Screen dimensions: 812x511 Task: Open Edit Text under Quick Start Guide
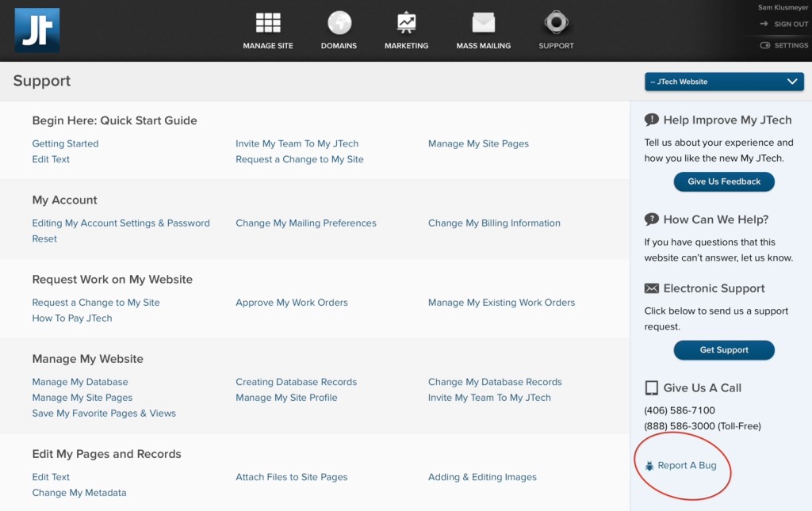51,159
